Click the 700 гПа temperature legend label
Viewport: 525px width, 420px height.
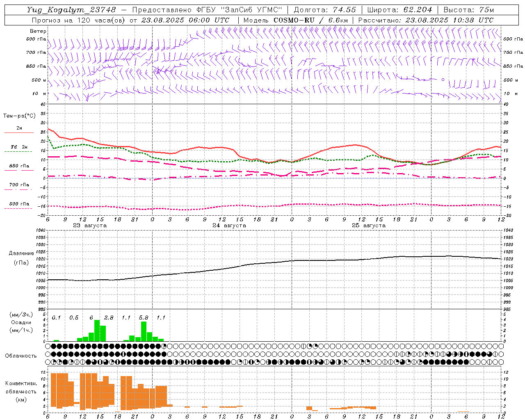click(x=19, y=185)
